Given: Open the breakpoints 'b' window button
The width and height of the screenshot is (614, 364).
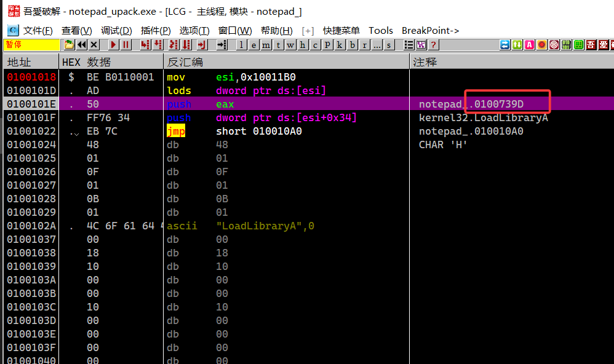Looking at the screenshot, I should tap(352, 45).
